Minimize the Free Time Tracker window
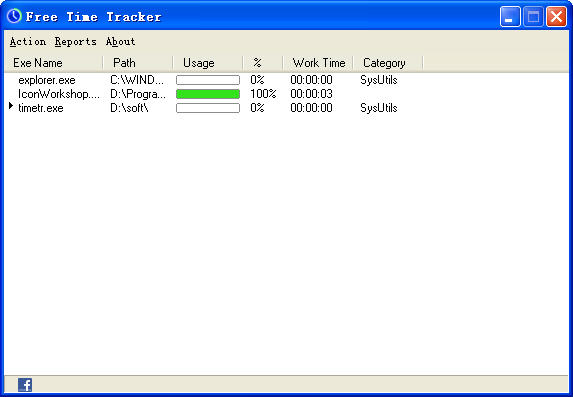This screenshot has height=397, width=573. pyautogui.click(x=510, y=16)
